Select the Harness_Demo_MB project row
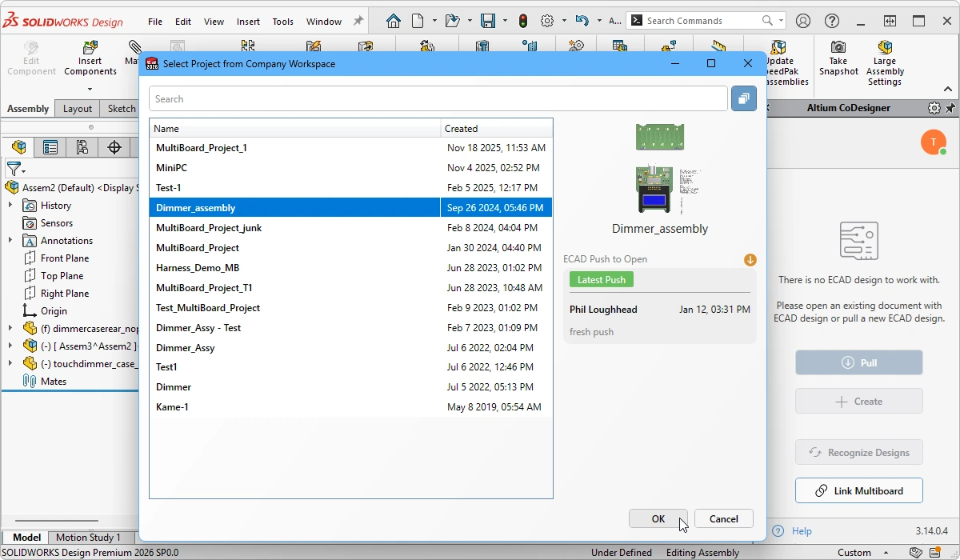This screenshot has width=960, height=560. click(351, 268)
